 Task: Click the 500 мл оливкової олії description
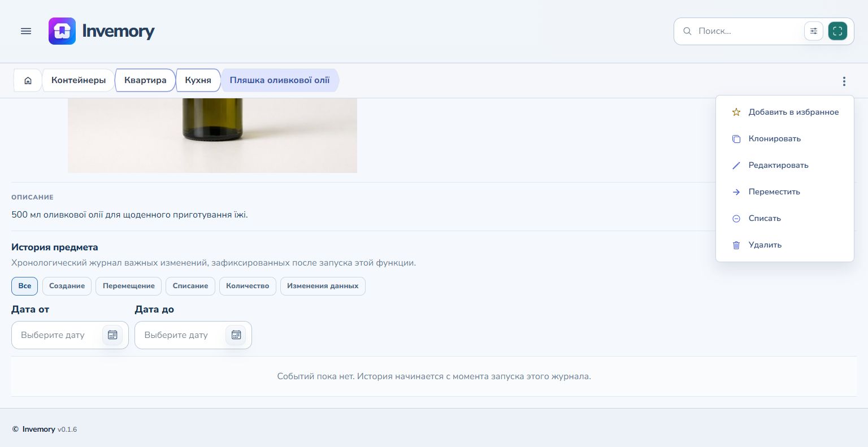[x=129, y=215]
